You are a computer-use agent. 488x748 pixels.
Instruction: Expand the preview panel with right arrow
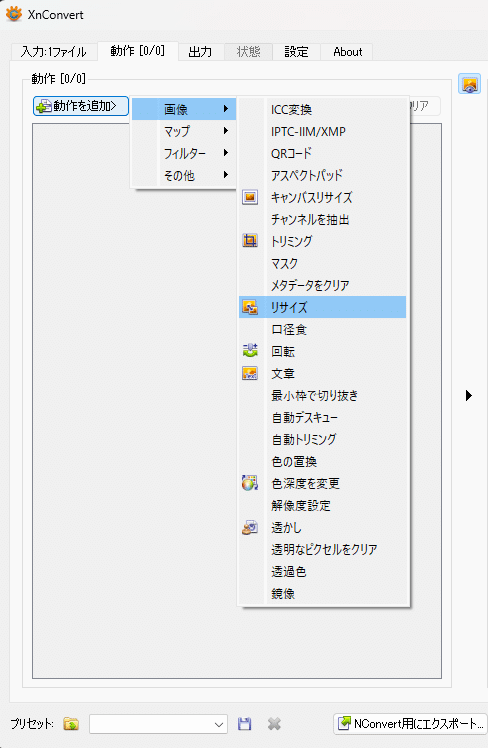[468, 395]
